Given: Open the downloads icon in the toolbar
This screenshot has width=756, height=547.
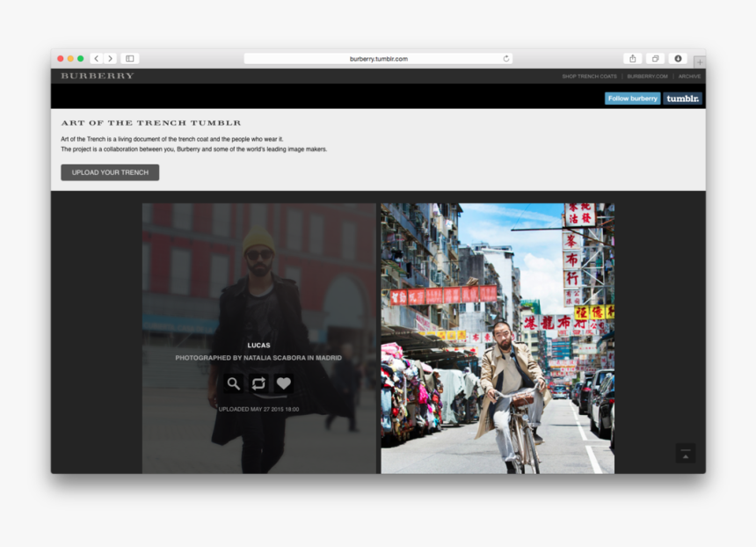Looking at the screenshot, I should pyautogui.click(x=678, y=58).
